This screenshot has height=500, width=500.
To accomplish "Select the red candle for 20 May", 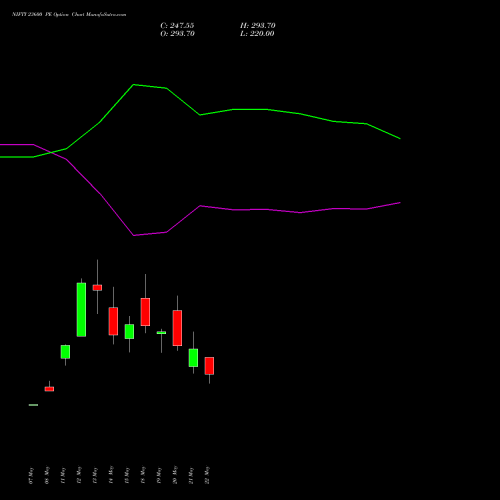I will click(x=177, y=328).
